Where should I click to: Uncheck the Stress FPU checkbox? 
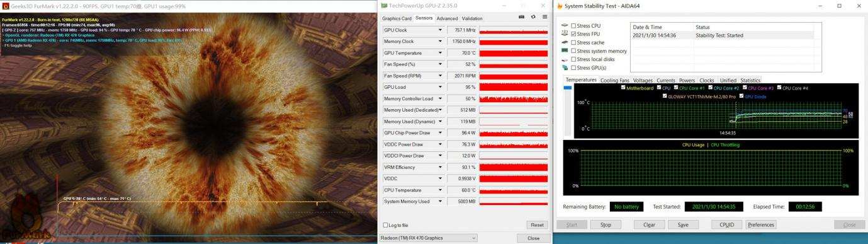[x=573, y=34]
